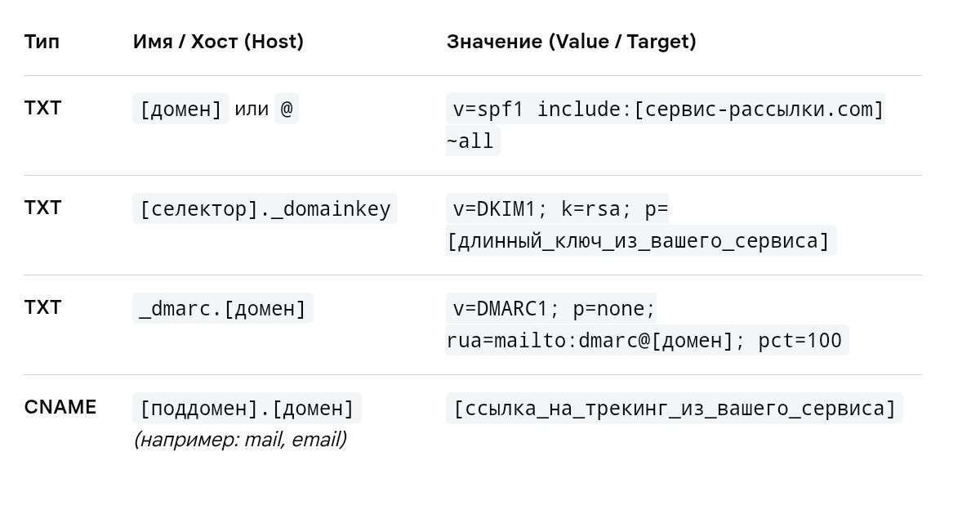Select the '_dmarc.[домен]' host name
This screenshot has height=510, width=980.
click(223, 309)
